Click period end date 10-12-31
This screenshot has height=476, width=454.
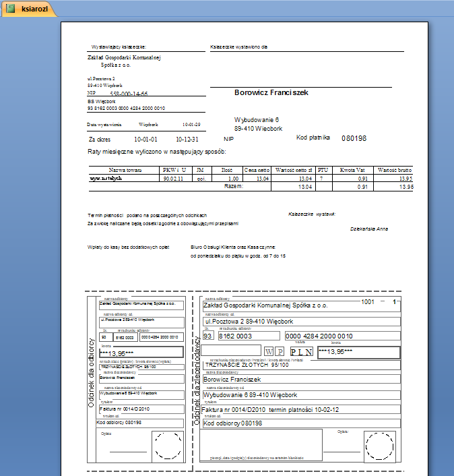point(187,140)
